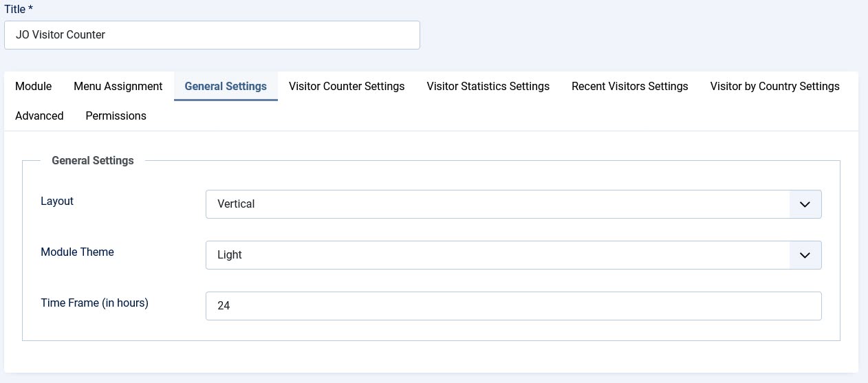Click the Time Frame (in hours) label

94,303
